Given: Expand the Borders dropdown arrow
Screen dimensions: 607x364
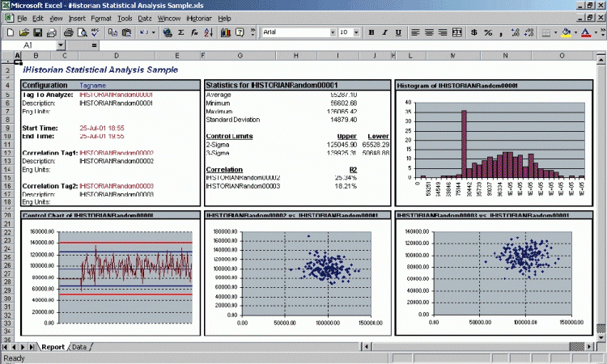Looking at the screenshot, I should point(555,32).
